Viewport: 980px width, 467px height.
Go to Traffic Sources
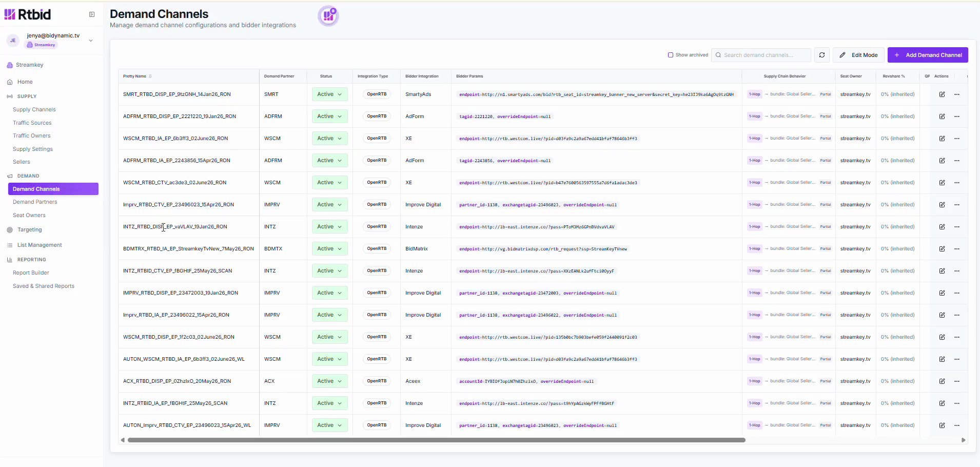[x=32, y=123]
